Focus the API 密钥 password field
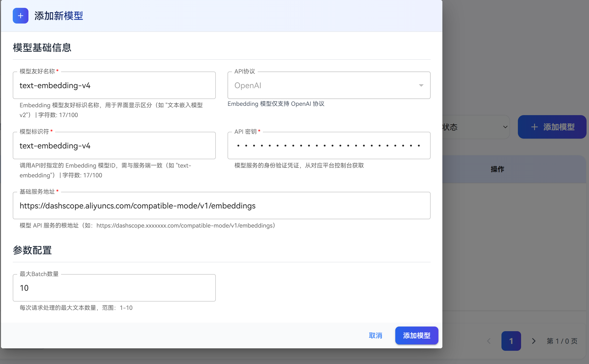589x364 pixels. pos(329,146)
